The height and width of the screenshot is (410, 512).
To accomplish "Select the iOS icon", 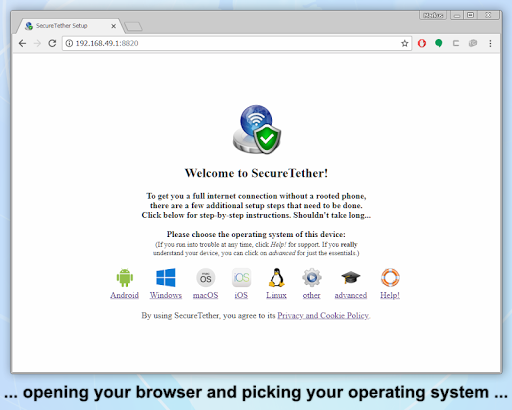I will pos(241,278).
